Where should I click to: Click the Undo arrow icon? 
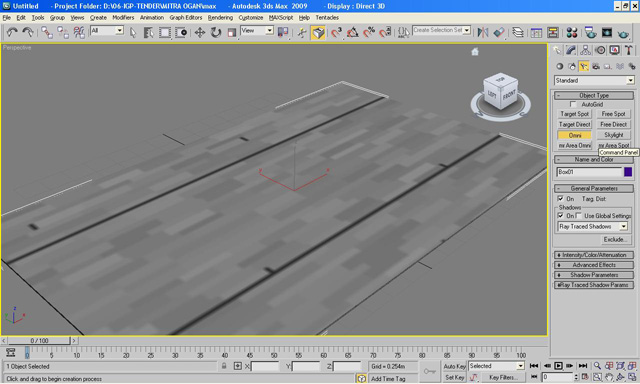coord(12,32)
